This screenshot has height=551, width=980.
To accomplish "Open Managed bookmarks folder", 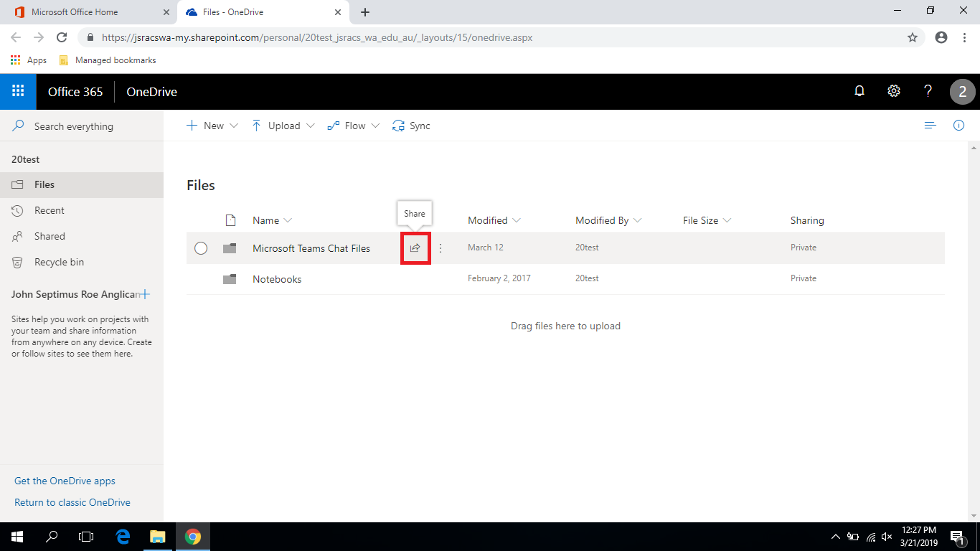I will point(108,60).
